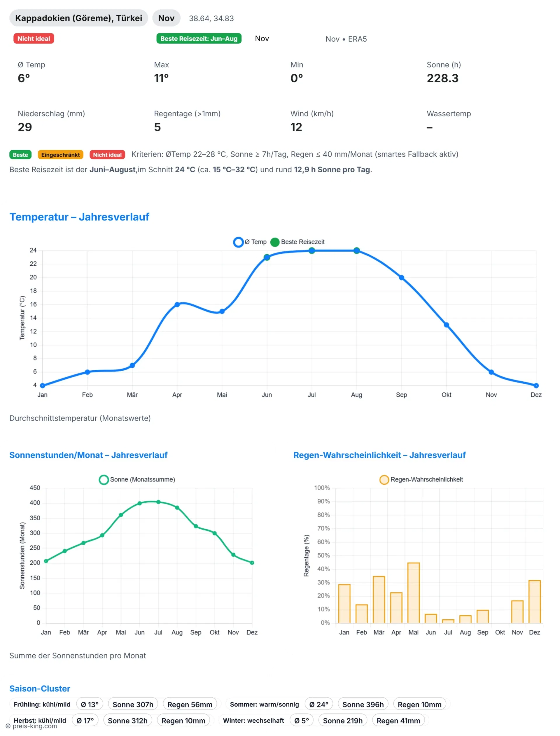Toggle the Ø Temp legend marker
This screenshot has height=736, width=560.
click(x=238, y=242)
